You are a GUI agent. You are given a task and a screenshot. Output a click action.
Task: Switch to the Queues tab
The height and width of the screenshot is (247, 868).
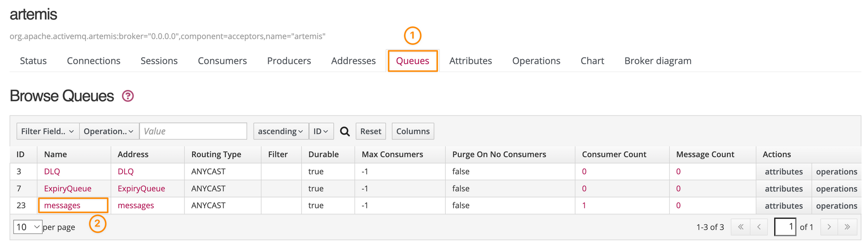pyautogui.click(x=412, y=61)
